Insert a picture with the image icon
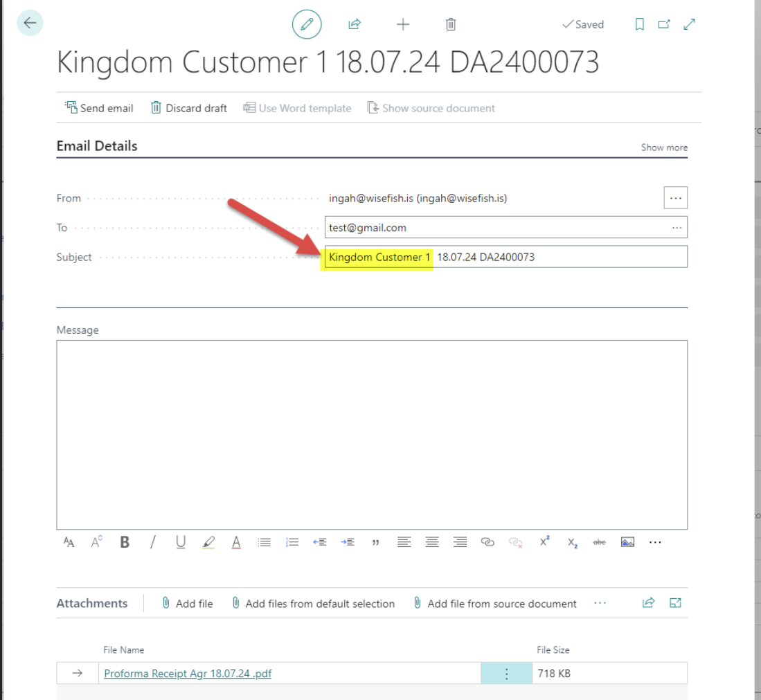The width and height of the screenshot is (761, 700). 627,542
